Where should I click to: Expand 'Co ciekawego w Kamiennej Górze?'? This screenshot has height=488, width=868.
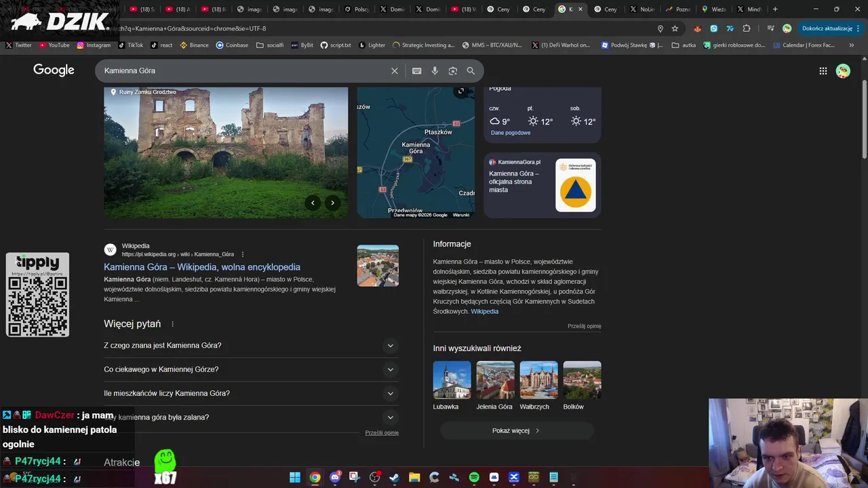tap(250, 369)
